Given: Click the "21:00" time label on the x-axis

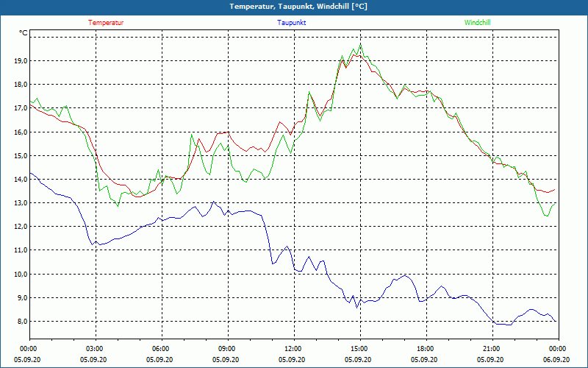Looking at the screenshot, I should pos(492,349).
